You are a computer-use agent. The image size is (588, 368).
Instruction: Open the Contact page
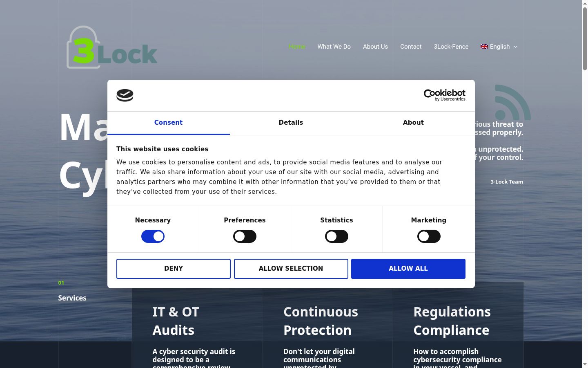[411, 47]
